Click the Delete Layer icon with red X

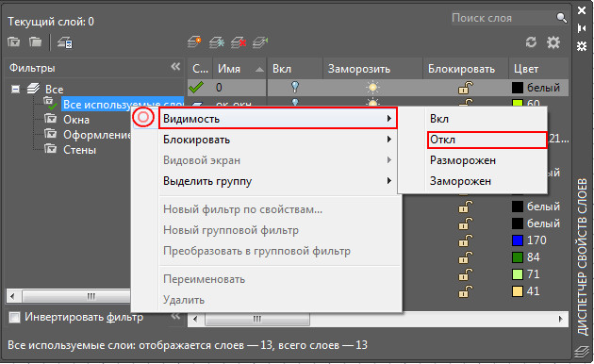pos(239,42)
